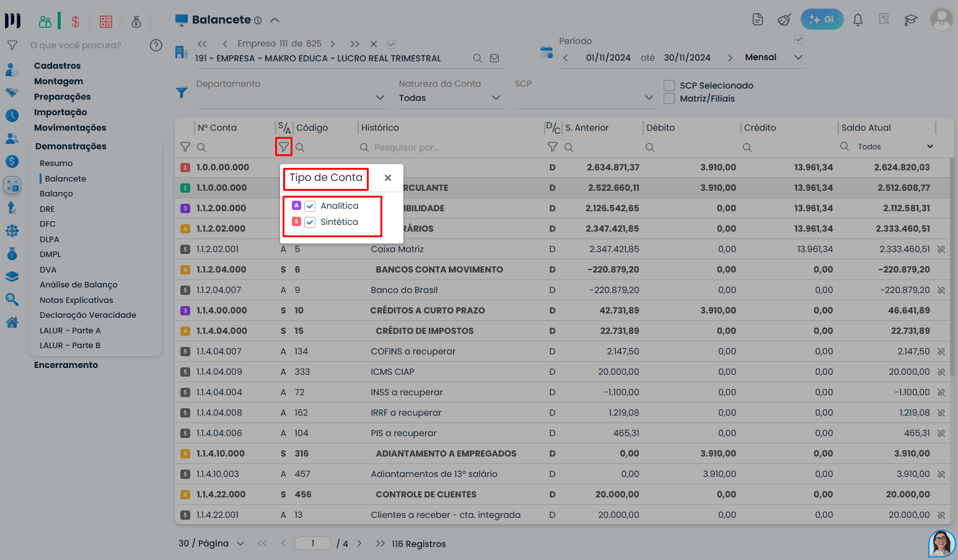Open the Encerramento section
This screenshot has width=958, height=560.
[x=66, y=365]
